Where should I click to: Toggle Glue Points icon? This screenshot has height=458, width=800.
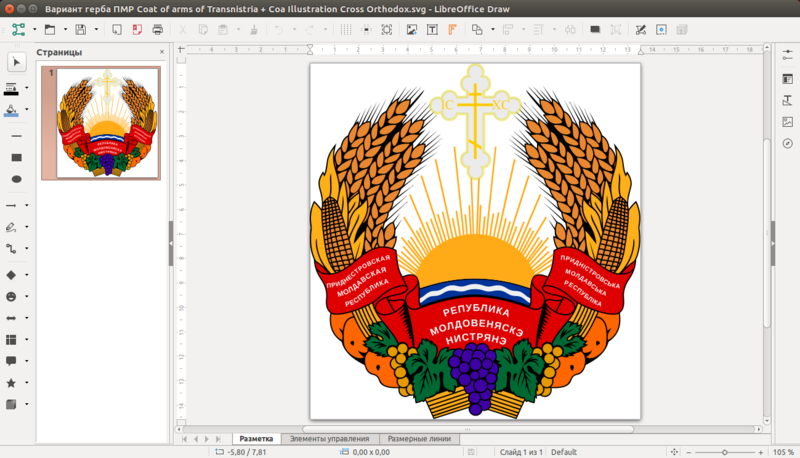pos(661,30)
